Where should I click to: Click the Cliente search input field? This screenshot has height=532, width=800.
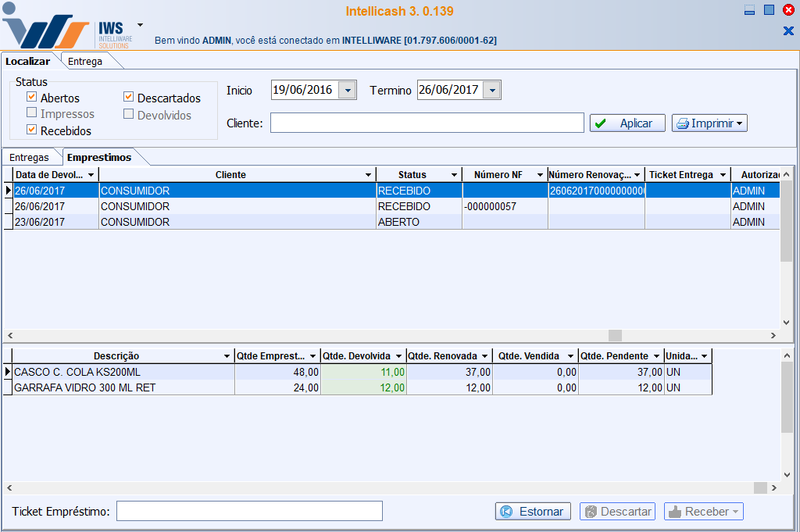click(x=427, y=123)
